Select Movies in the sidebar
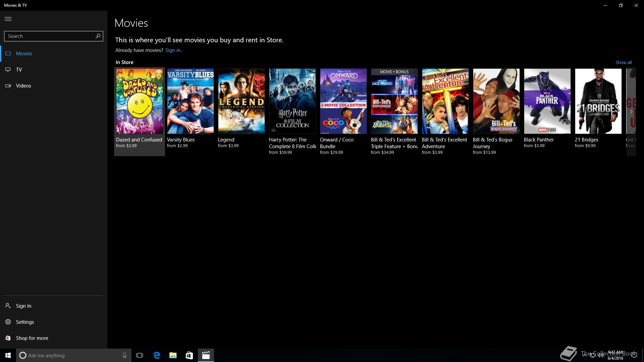 (54, 54)
